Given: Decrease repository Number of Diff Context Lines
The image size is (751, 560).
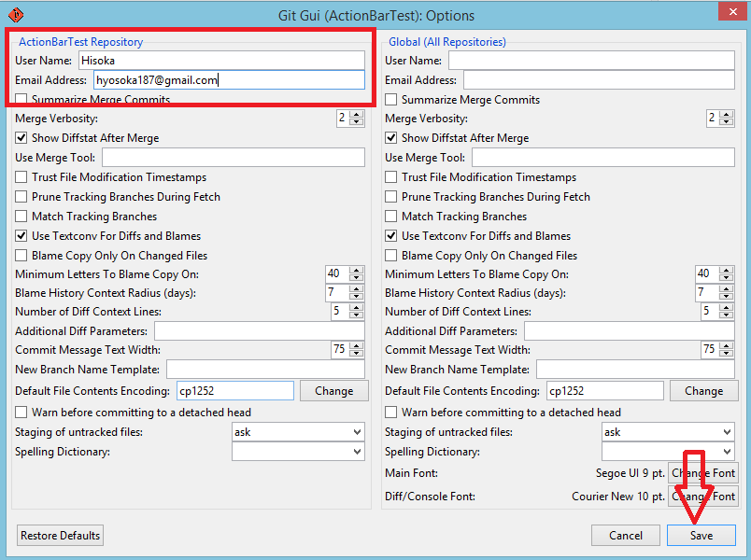Looking at the screenshot, I should [356, 315].
